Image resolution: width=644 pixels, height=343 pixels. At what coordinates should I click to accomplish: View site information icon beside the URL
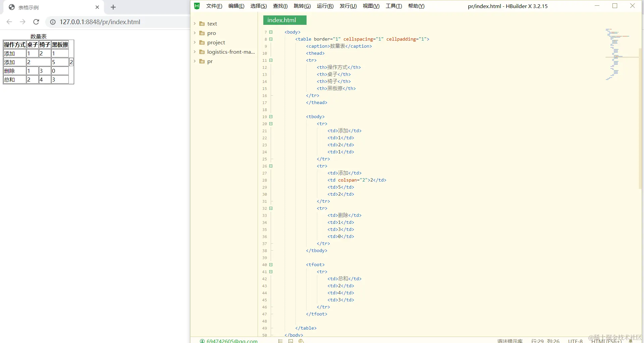(x=53, y=22)
